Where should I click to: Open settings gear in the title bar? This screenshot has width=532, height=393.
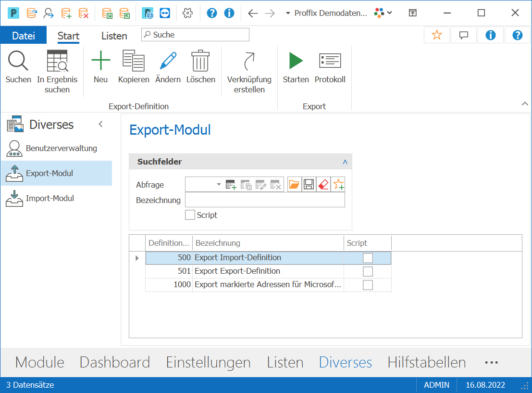(x=187, y=13)
